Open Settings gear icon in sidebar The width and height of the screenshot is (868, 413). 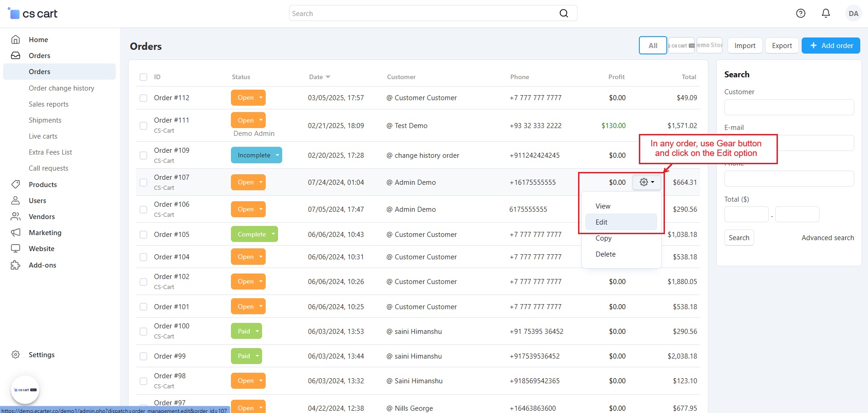(x=16, y=354)
